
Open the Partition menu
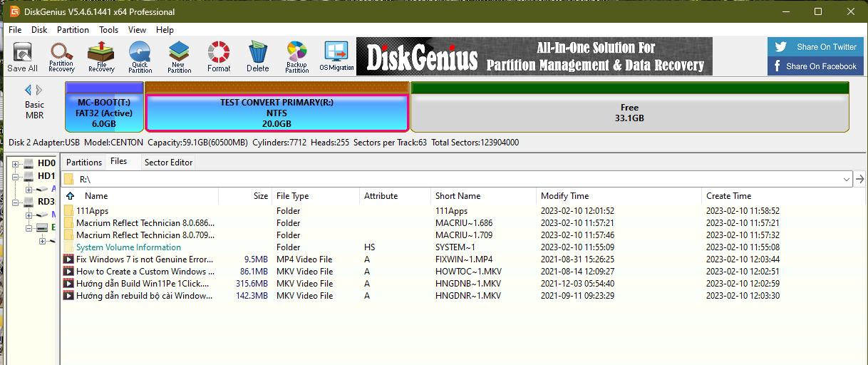(x=73, y=30)
